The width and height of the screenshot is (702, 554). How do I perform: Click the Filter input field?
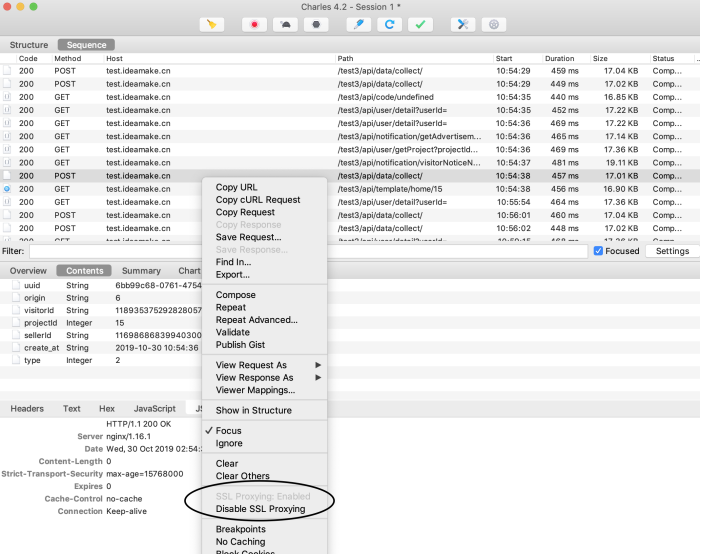click(x=308, y=251)
